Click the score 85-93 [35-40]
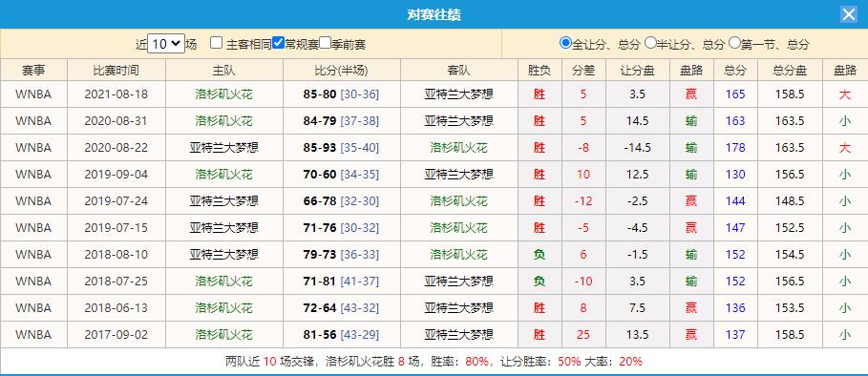Screen dimensions: 868x376 coord(342,148)
